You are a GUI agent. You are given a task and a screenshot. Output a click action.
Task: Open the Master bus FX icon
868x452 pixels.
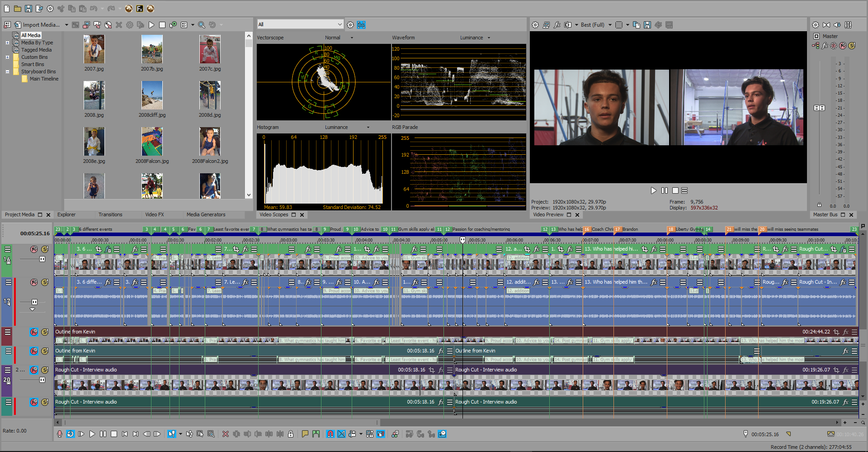click(x=825, y=46)
